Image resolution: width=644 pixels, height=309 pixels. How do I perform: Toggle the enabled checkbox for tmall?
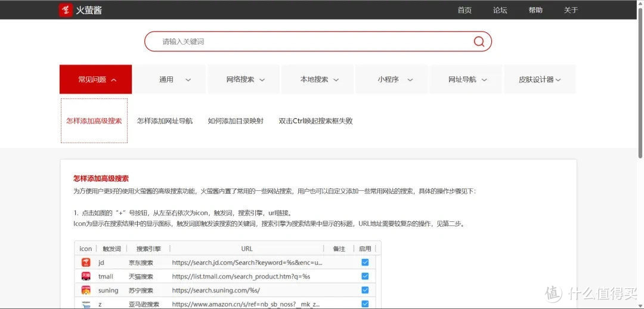365,276
